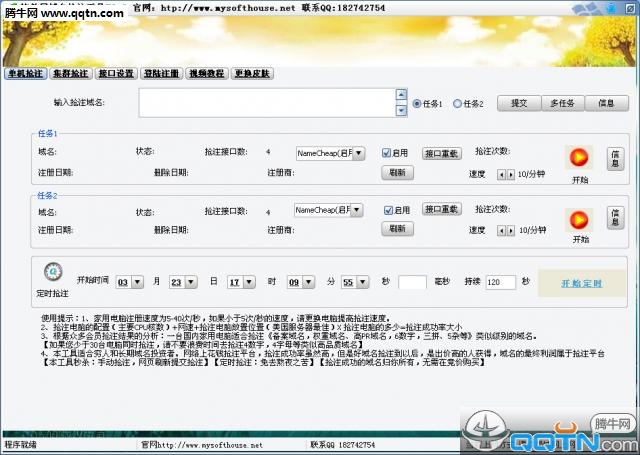
Task: Open NameCheap interface dropdown in Task 1
Action: [358, 153]
